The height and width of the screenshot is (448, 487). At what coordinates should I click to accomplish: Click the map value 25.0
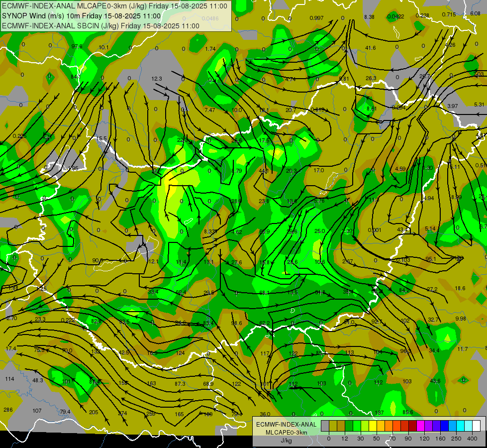coord(319,231)
